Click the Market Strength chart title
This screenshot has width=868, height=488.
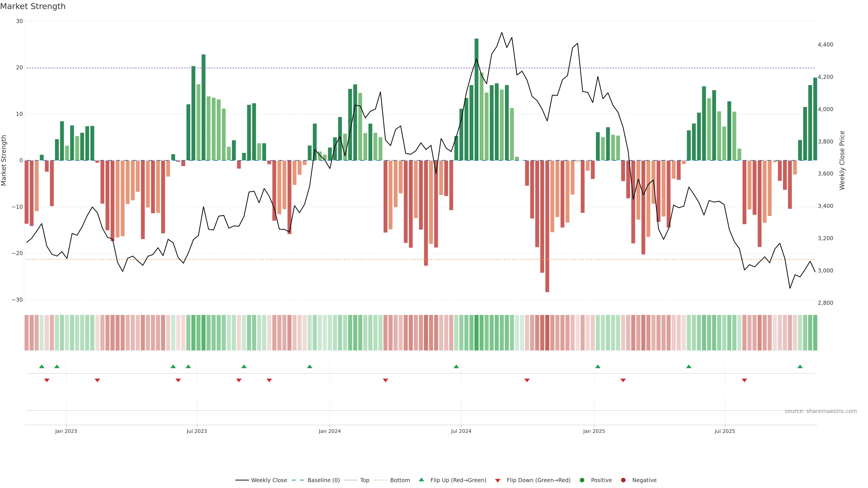point(33,6)
